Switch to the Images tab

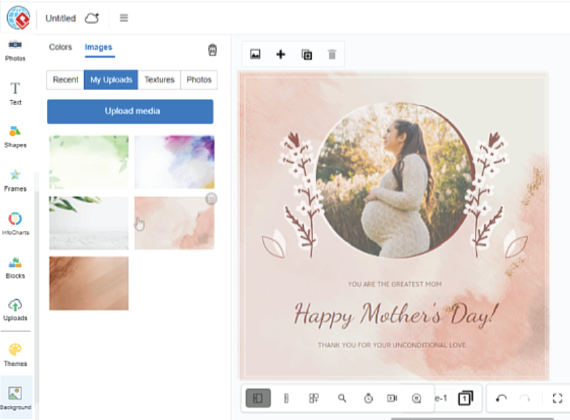99,47
